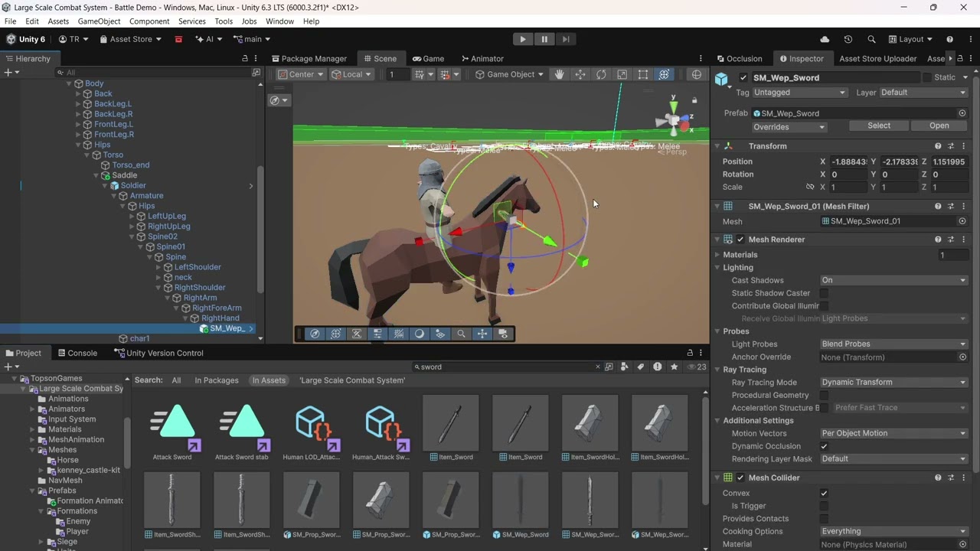Select the Rect transform tool
The width and height of the screenshot is (980, 551).
(643, 74)
